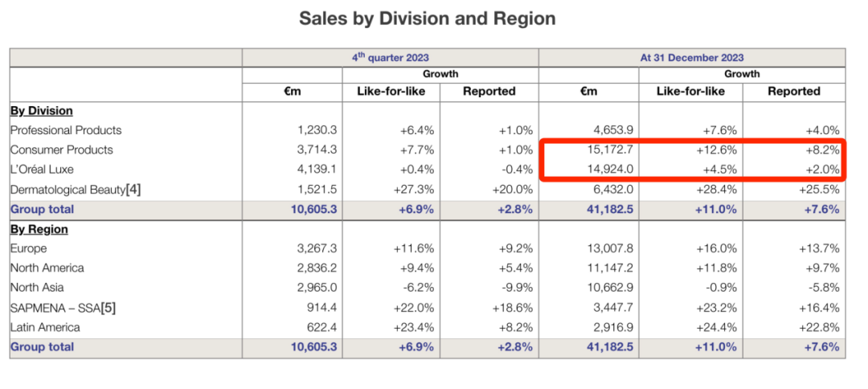Click the "By Division" section heading
Viewport: 868px width, 389px height.
(41, 111)
